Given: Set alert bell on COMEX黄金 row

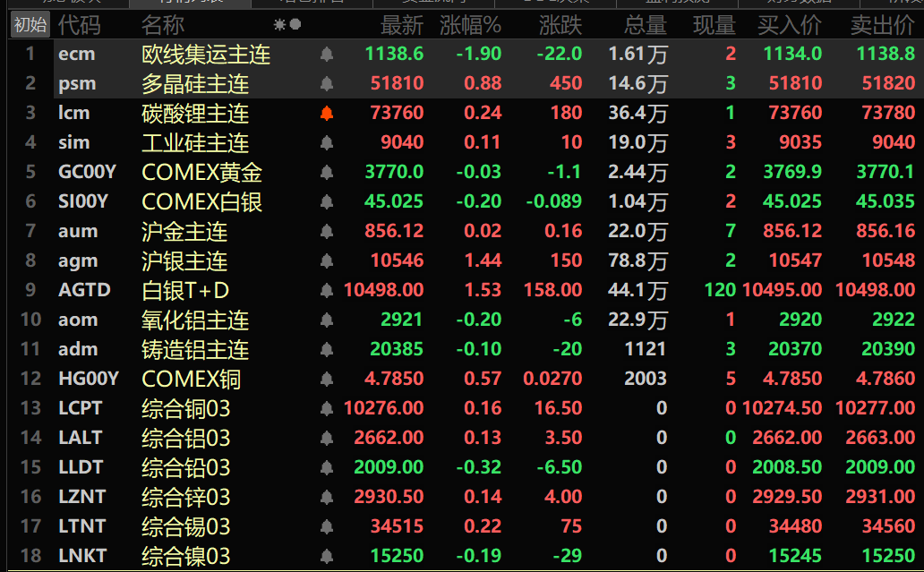Looking at the screenshot, I should coord(327,173).
